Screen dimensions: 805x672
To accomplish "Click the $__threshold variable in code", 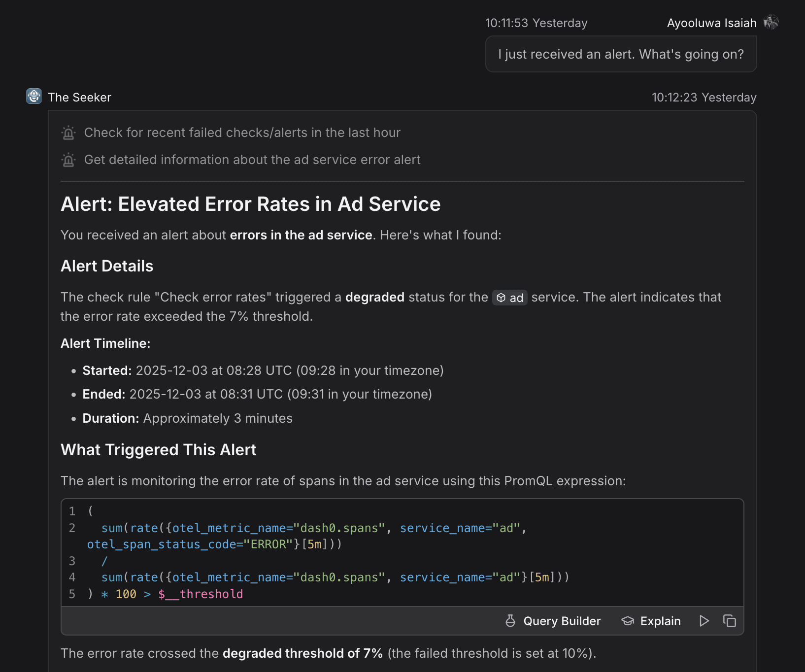I will click(201, 594).
